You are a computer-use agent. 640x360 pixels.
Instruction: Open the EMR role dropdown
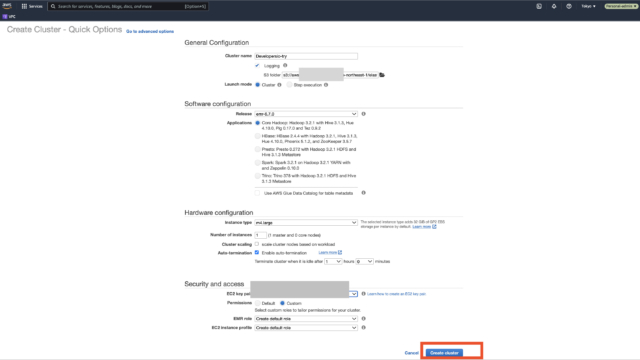(x=306, y=318)
